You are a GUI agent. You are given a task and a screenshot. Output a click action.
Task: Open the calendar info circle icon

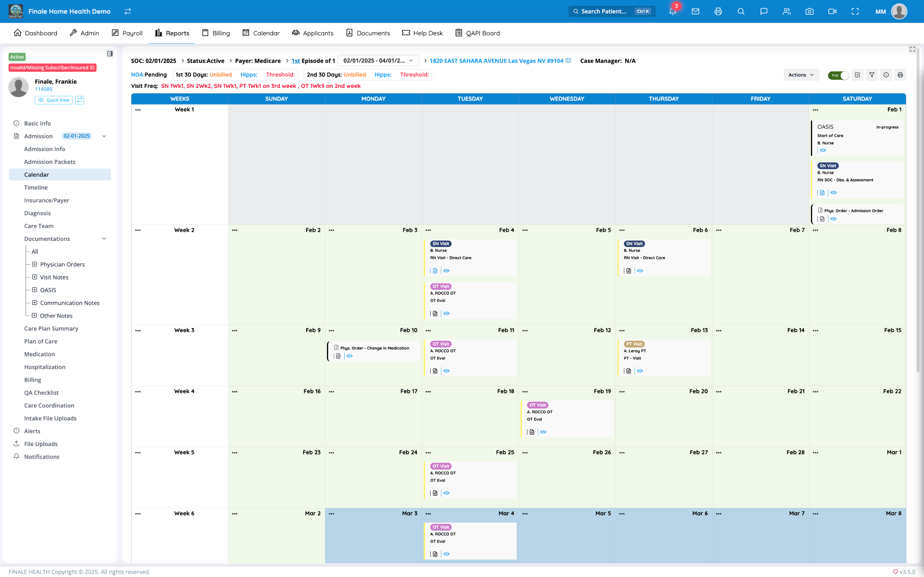pos(886,75)
